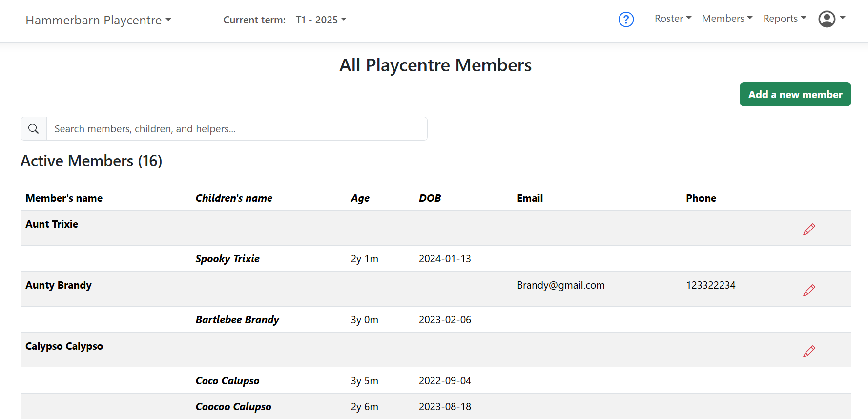Click the age value 3y 0m

pos(365,320)
